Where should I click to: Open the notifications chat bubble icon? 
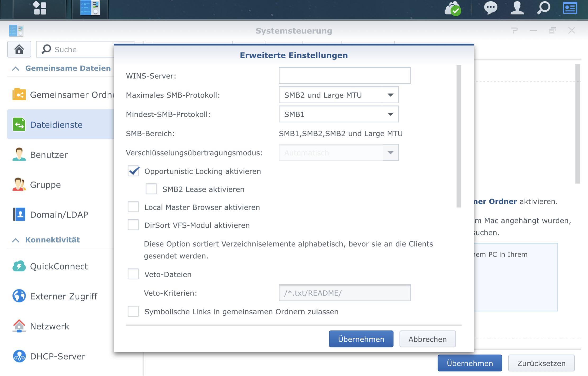(x=490, y=8)
